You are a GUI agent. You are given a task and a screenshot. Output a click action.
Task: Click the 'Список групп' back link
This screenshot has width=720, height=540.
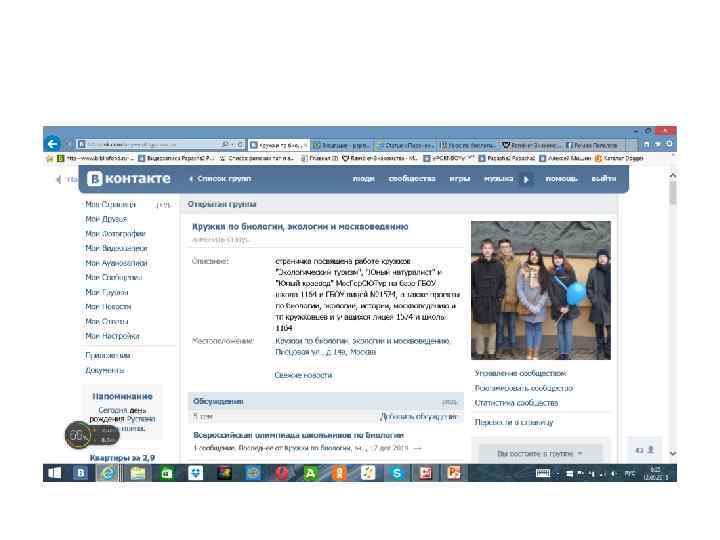pos(220,179)
